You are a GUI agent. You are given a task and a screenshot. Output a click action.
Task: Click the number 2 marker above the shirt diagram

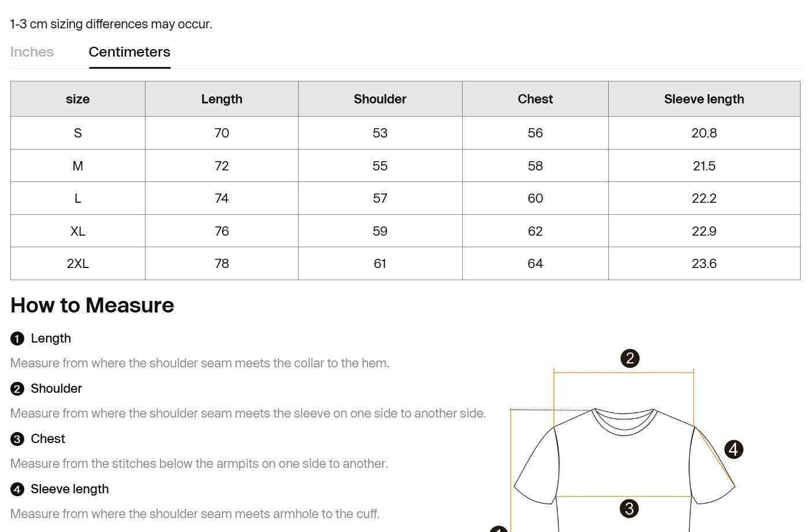tap(630, 358)
